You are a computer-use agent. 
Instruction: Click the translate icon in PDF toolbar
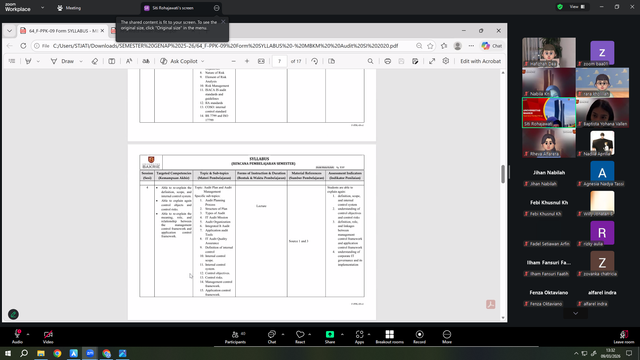click(146, 61)
